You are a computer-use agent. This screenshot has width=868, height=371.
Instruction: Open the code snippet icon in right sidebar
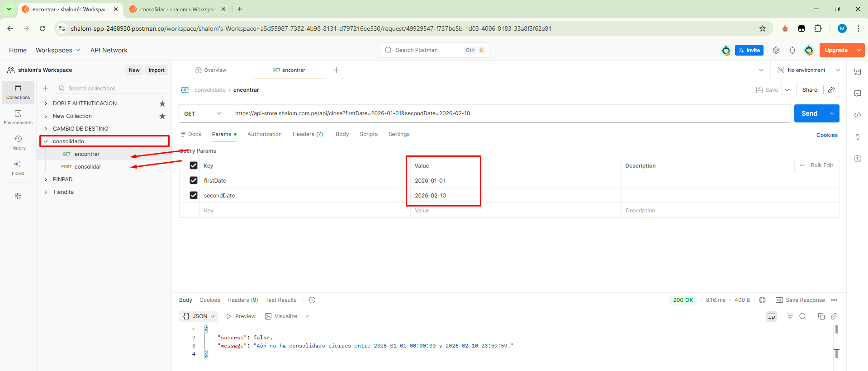(857, 115)
